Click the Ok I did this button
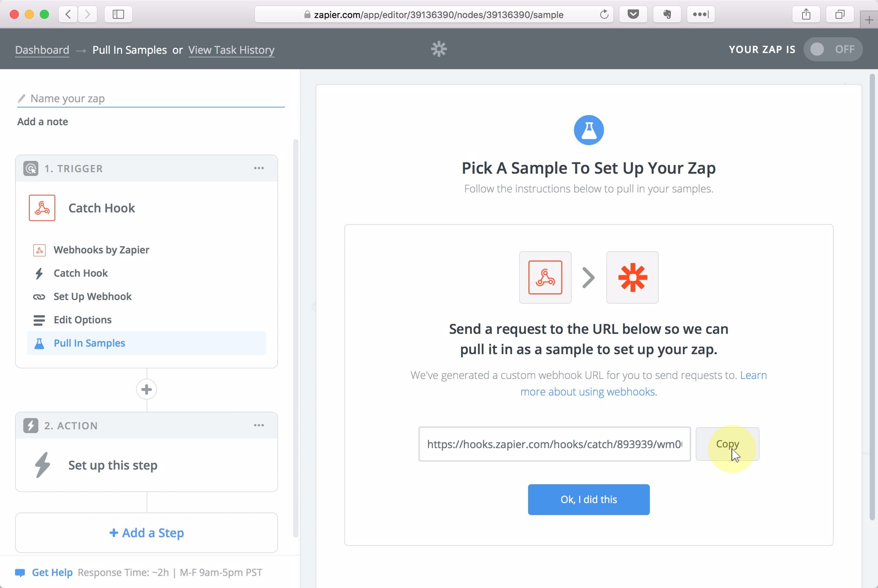Image resolution: width=878 pixels, height=588 pixels. click(589, 499)
